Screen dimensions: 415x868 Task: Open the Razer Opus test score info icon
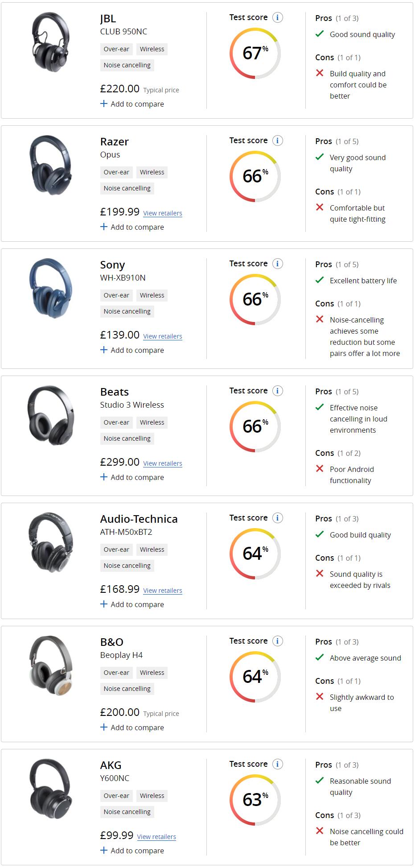pos(277,141)
